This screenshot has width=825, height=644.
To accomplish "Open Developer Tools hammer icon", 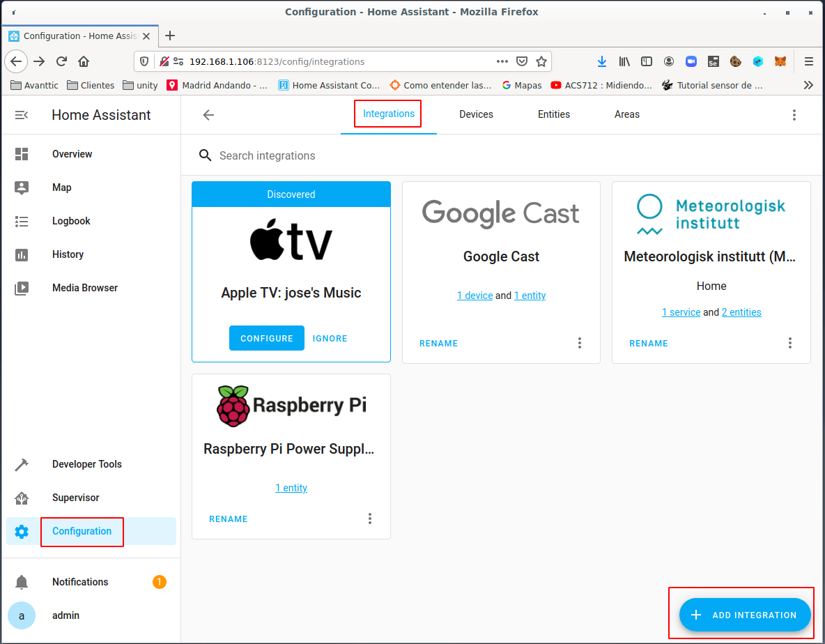I will [x=22, y=464].
